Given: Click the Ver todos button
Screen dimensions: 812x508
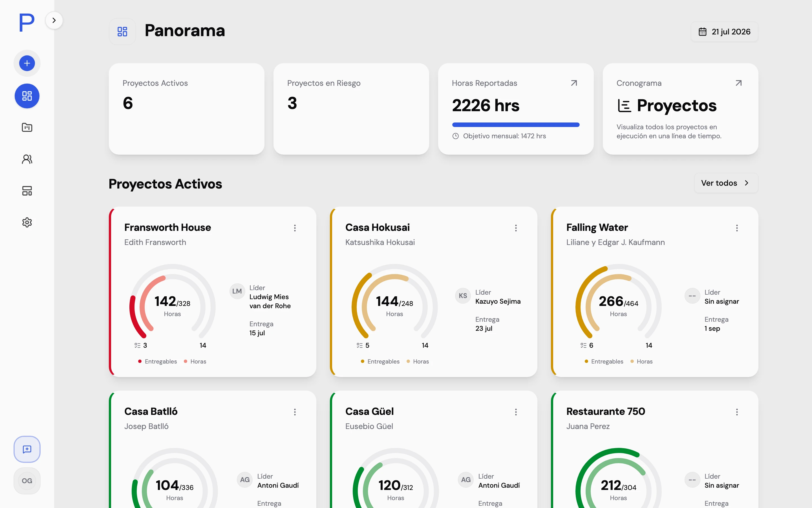Looking at the screenshot, I should 726,183.
